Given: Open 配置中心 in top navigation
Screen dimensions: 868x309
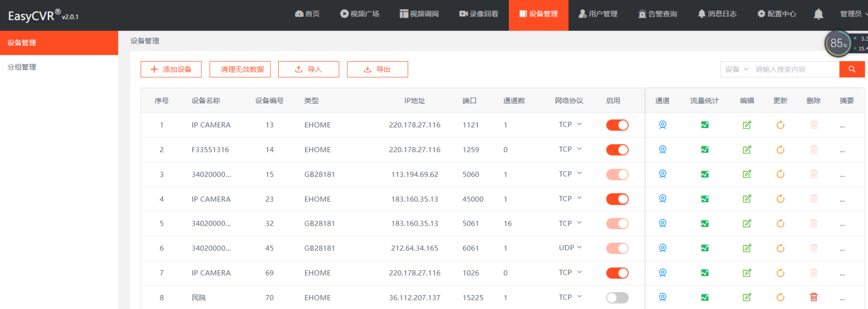Looking at the screenshot, I should [777, 14].
